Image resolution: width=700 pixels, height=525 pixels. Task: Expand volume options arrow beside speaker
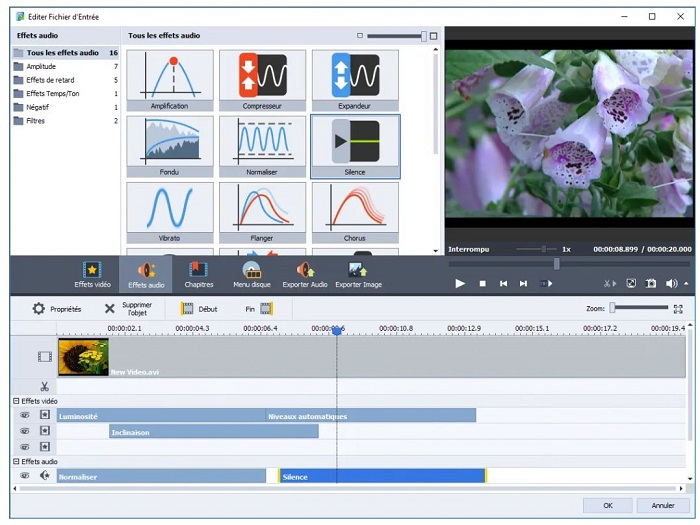(684, 284)
